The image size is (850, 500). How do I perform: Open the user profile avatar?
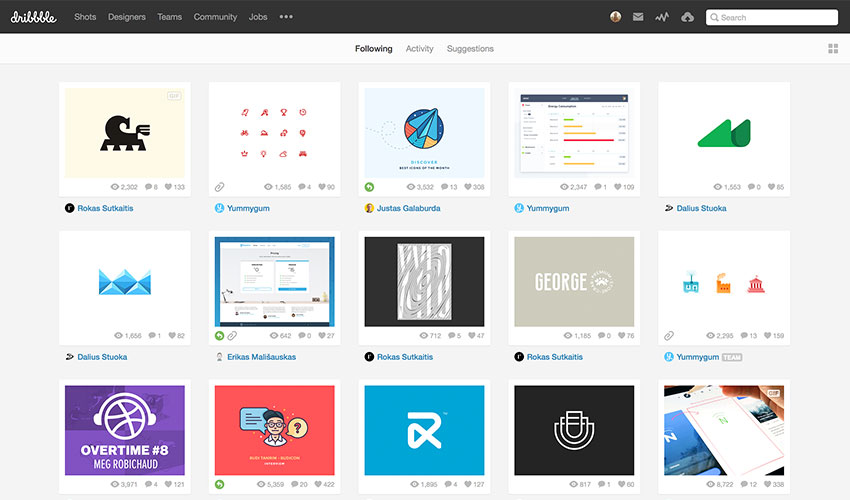point(615,17)
